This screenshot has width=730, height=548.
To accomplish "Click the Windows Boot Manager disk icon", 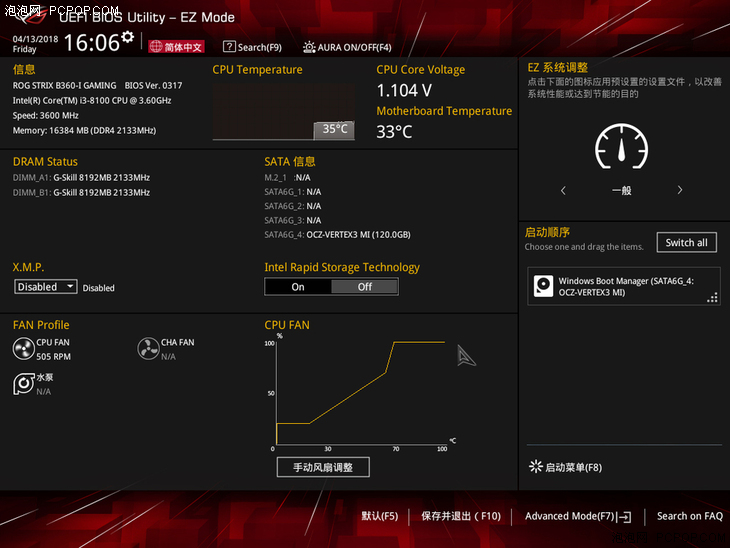I will (x=543, y=286).
